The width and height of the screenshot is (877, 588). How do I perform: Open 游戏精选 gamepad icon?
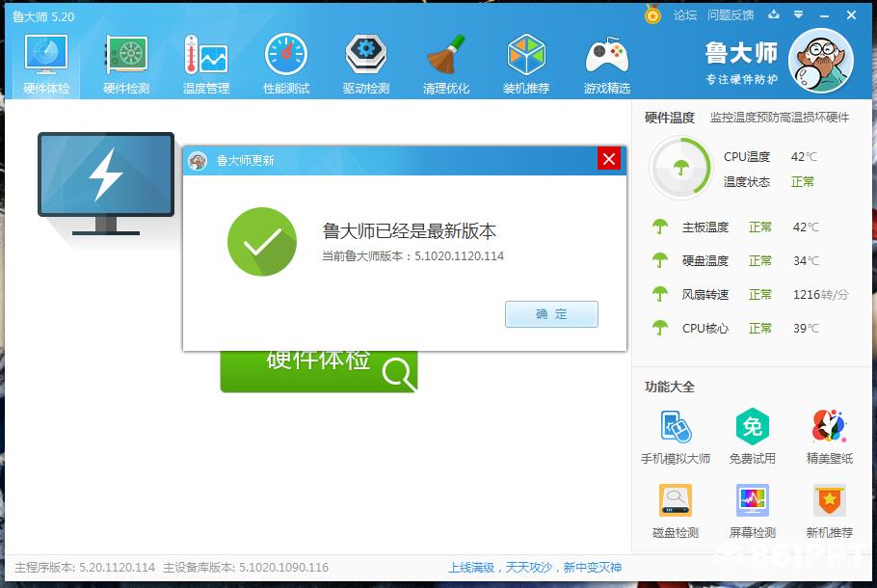(607, 55)
